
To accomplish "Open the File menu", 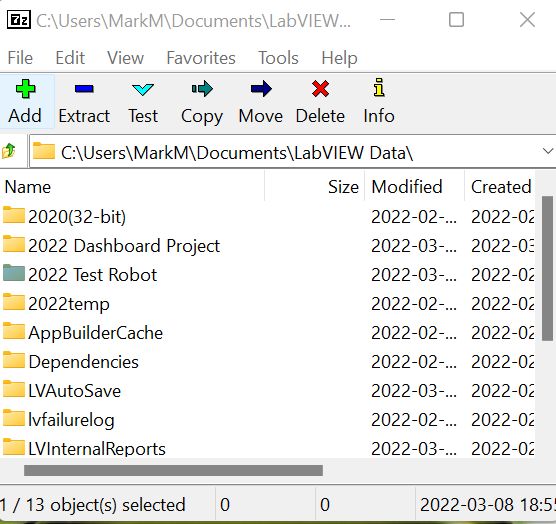I will tap(20, 58).
